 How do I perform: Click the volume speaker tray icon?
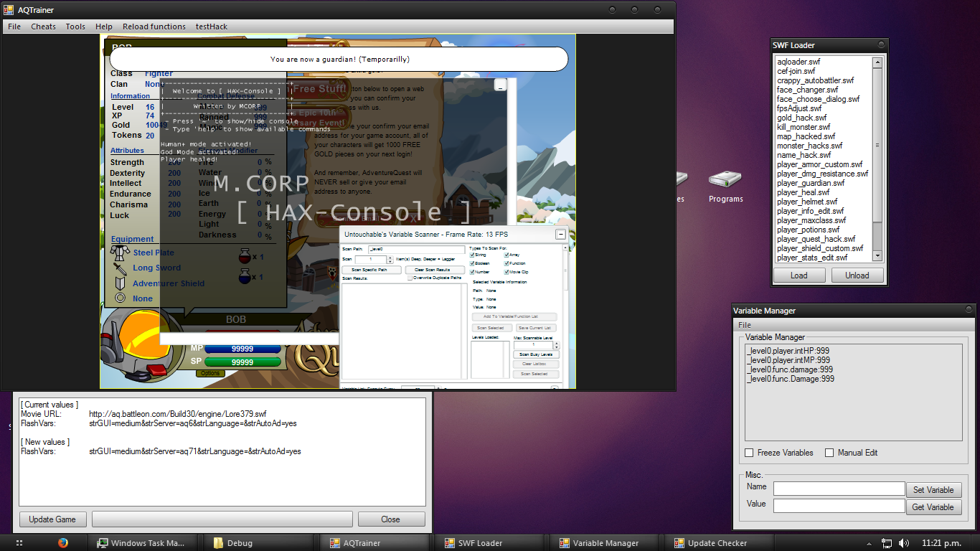point(904,543)
